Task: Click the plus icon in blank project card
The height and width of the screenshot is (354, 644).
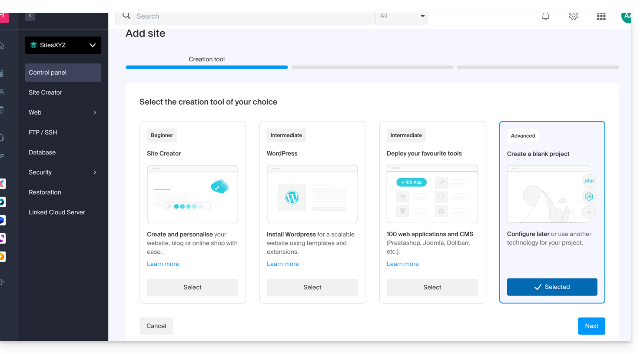Action: (x=589, y=212)
